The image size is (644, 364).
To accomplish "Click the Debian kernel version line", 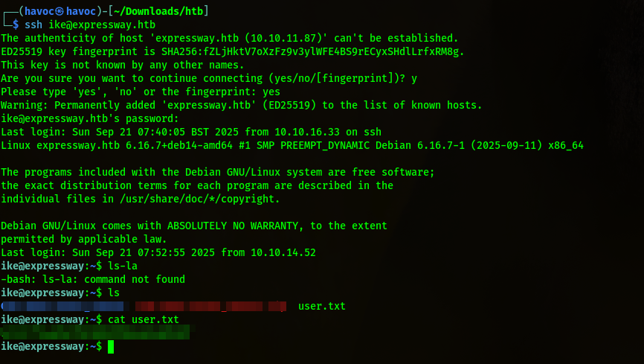I will pos(292,145).
